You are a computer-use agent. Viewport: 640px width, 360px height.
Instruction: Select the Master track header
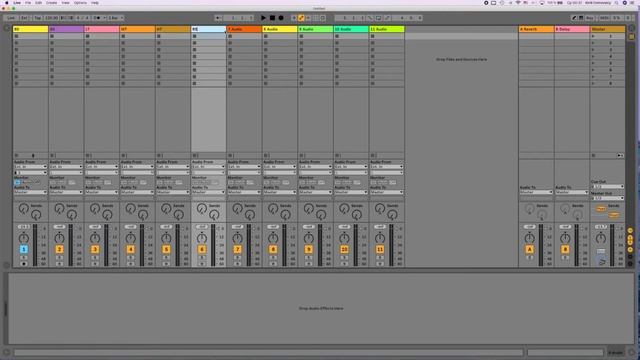point(607,29)
